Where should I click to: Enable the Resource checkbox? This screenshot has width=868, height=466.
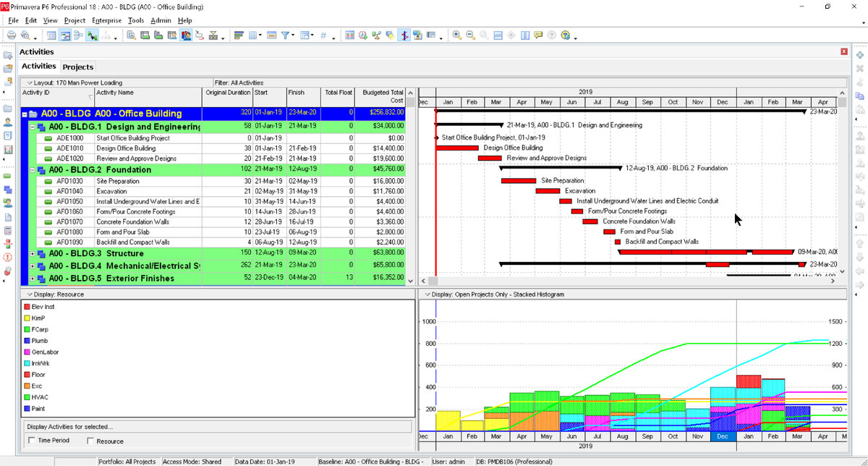click(90, 440)
